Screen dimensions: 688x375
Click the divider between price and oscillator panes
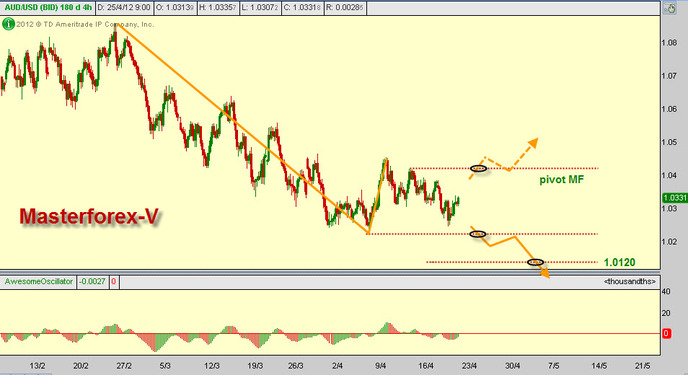[330, 272]
